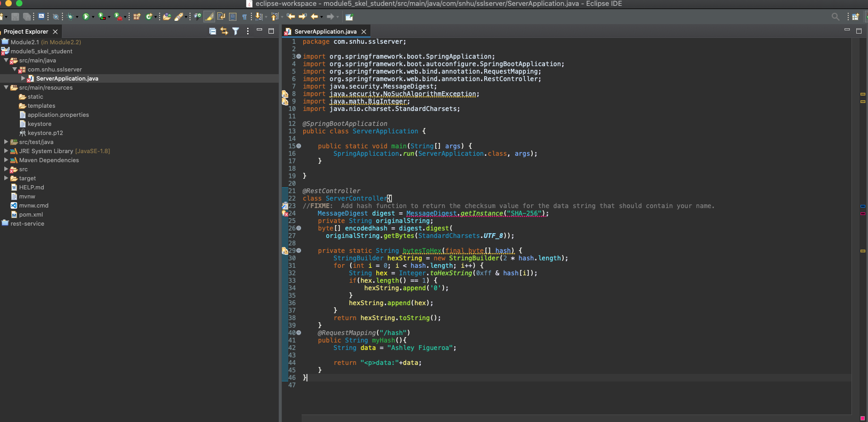This screenshot has height=422, width=868.
Task: Fold the main method at line 15
Action: point(299,146)
